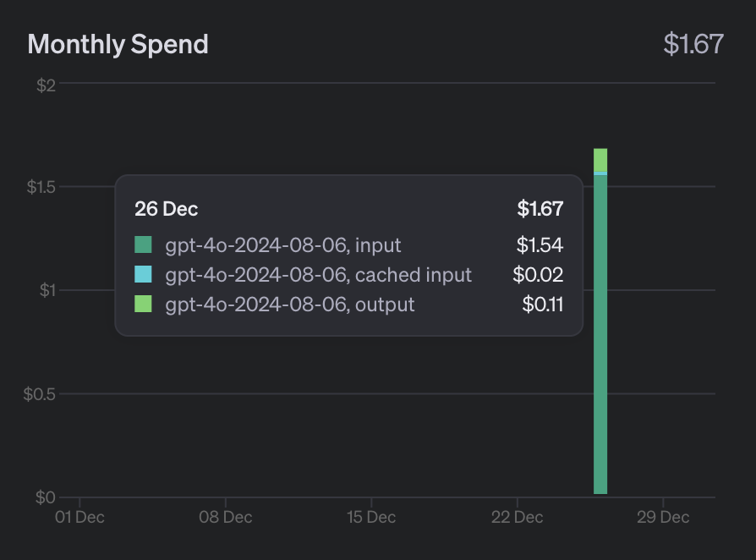The height and width of the screenshot is (560, 756).
Task: Select the 22 Dec axis label
Action: tap(518, 517)
